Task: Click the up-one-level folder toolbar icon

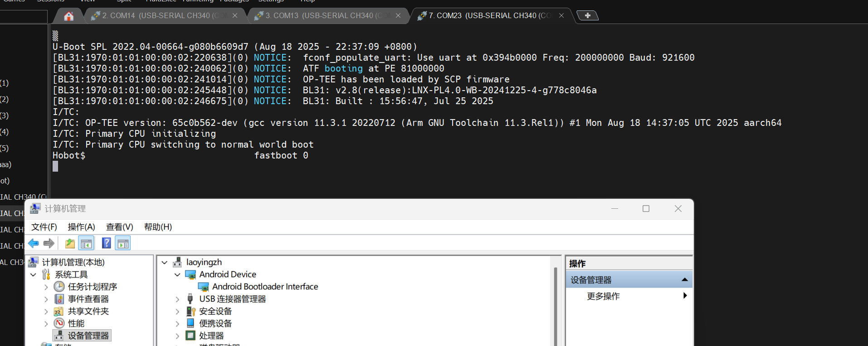Action: pyautogui.click(x=70, y=243)
